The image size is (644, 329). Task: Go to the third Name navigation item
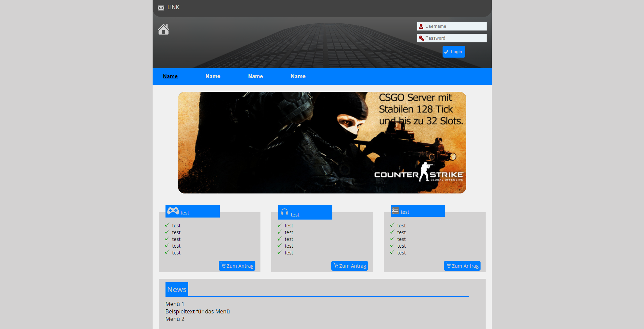coord(255,77)
